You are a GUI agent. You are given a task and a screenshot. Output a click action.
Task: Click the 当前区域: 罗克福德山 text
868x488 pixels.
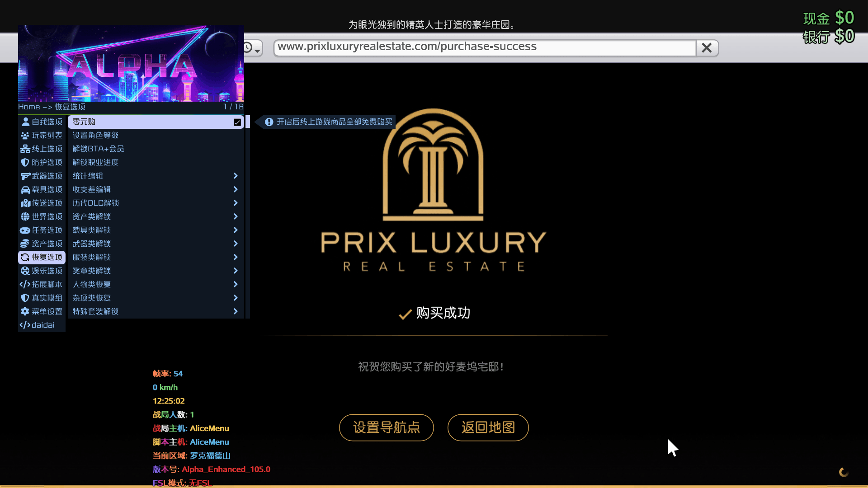click(192, 456)
